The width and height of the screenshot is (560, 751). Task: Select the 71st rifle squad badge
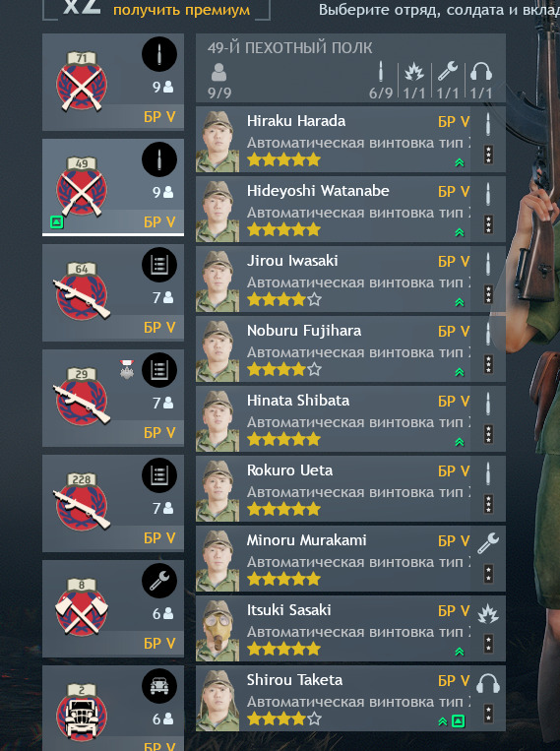pos(82,83)
